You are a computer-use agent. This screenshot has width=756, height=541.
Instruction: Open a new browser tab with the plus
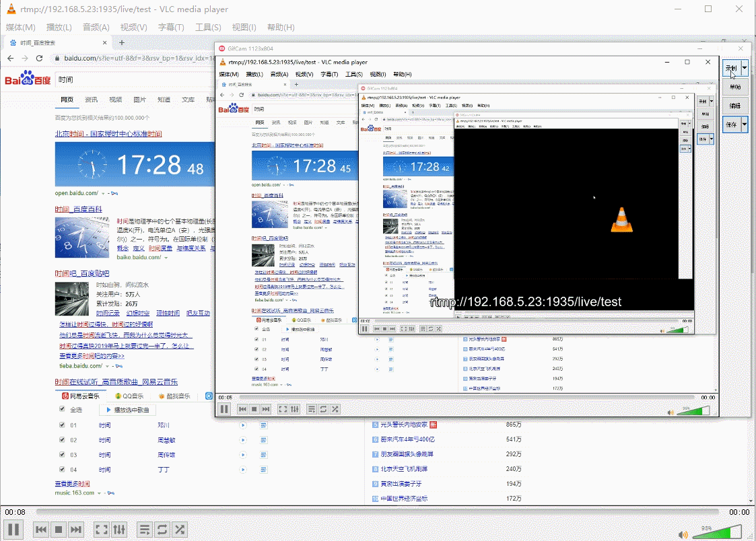coord(121,42)
